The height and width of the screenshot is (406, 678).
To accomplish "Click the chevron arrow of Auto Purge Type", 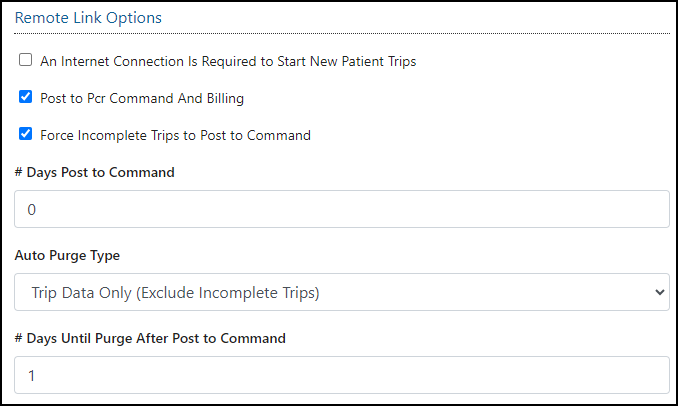I will point(658,292).
